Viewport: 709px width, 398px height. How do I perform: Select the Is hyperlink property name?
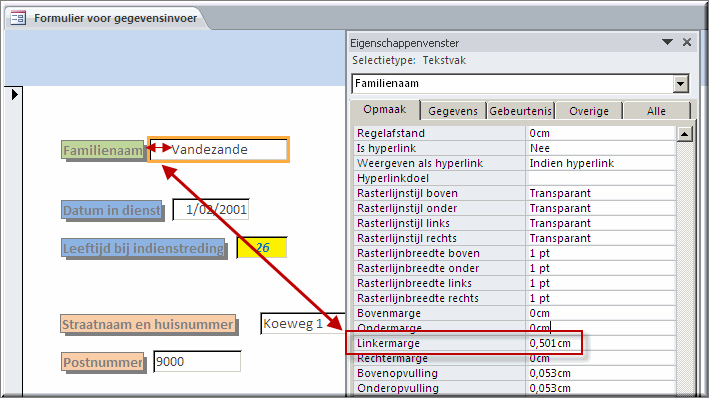pyautogui.click(x=386, y=148)
